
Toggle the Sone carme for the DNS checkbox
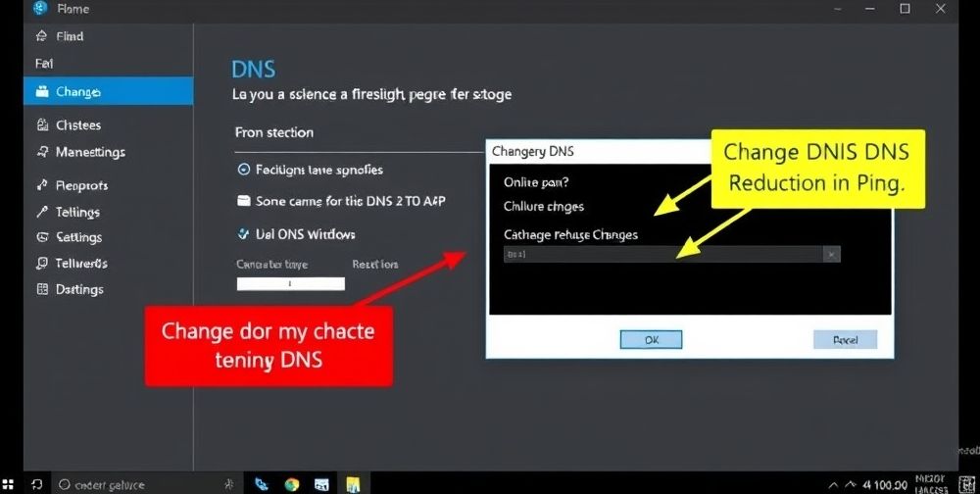[244, 201]
